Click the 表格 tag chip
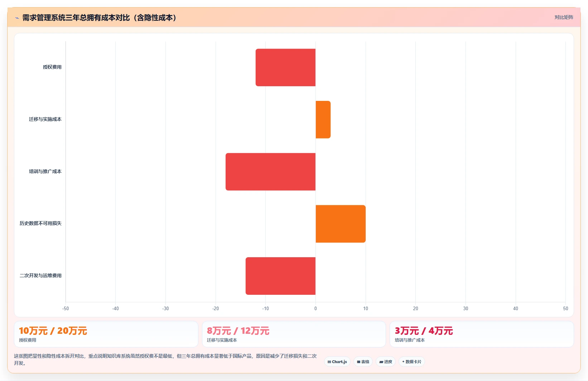Image resolution: width=588 pixels, height=381 pixels. click(x=363, y=362)
